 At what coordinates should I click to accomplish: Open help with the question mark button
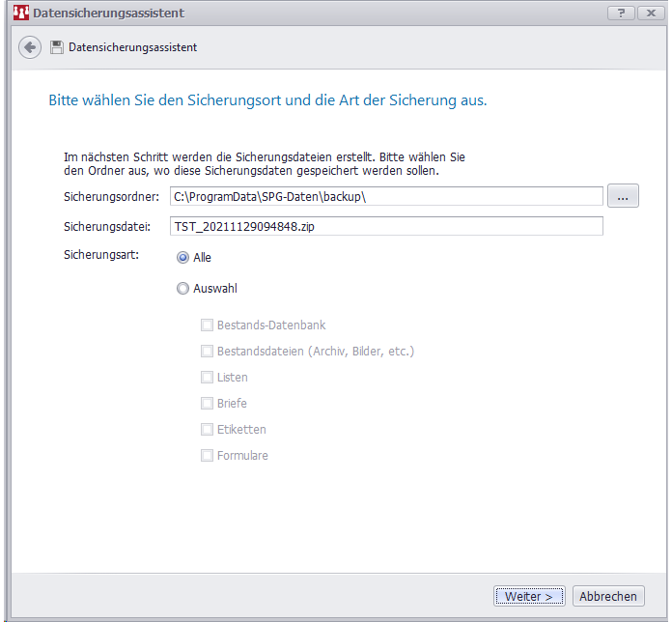pyautogui.click(x=621, y=13)
